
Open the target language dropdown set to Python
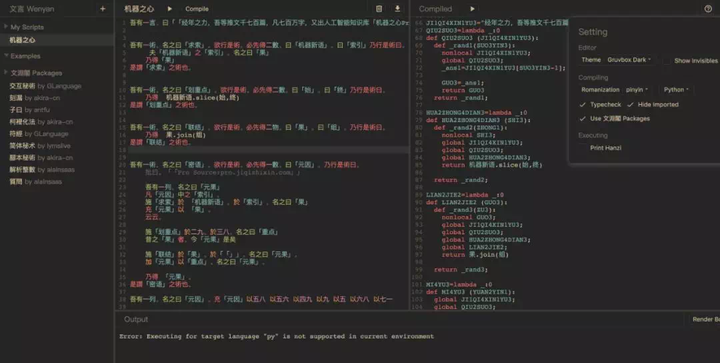[x=676, y=89]
